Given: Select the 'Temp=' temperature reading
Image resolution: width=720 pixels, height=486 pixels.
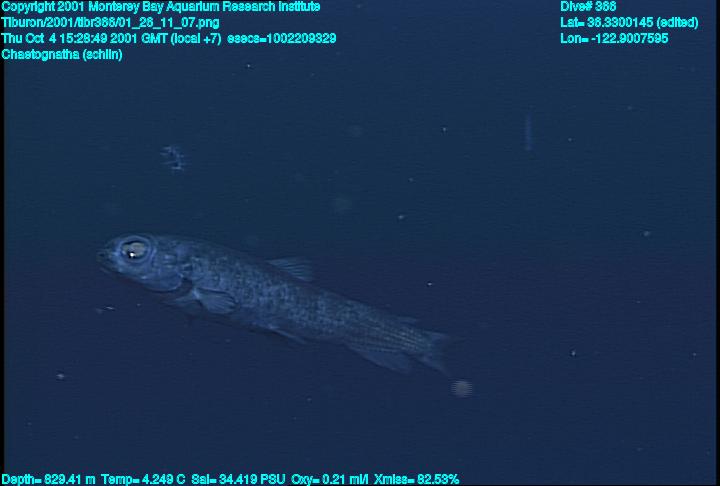Looking at the screenshot, I should coord(143,479).
